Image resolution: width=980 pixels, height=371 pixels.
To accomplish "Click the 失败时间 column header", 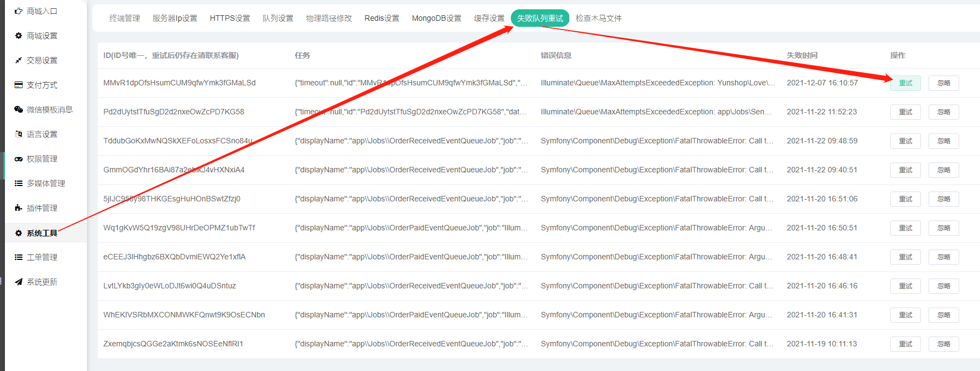I will [x=802, y=55].
